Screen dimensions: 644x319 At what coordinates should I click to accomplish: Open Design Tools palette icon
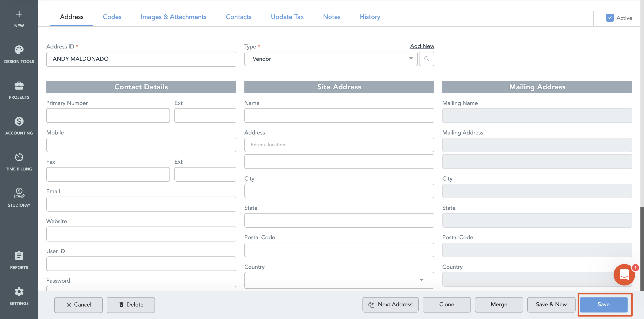tap(19, 50)
